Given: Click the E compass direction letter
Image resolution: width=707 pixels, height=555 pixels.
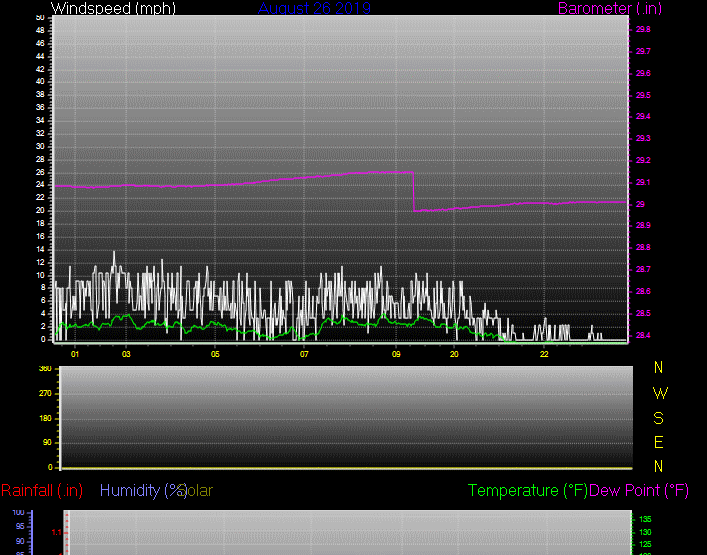Looking at the screenshot, I should pyautogui.click(x=658, y=442).
